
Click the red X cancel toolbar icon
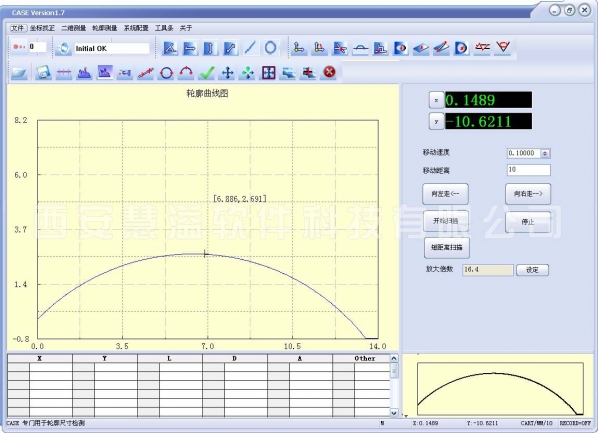[330, 72]
